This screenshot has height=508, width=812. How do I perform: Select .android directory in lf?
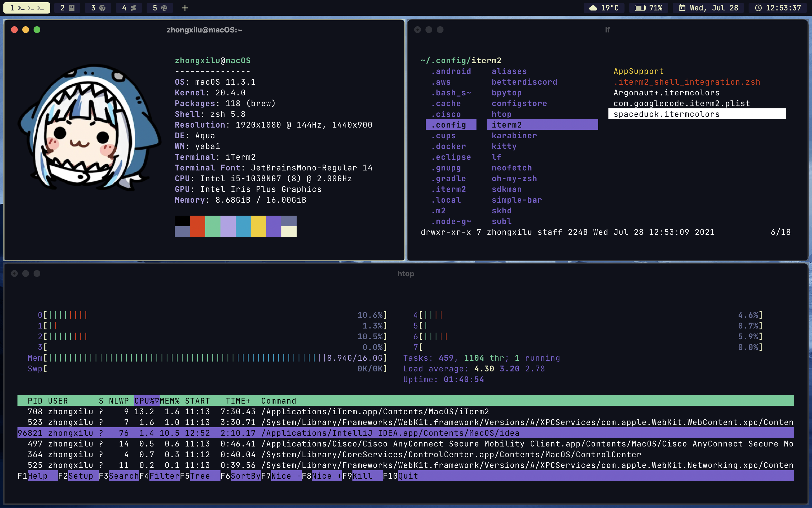(451, 71)
